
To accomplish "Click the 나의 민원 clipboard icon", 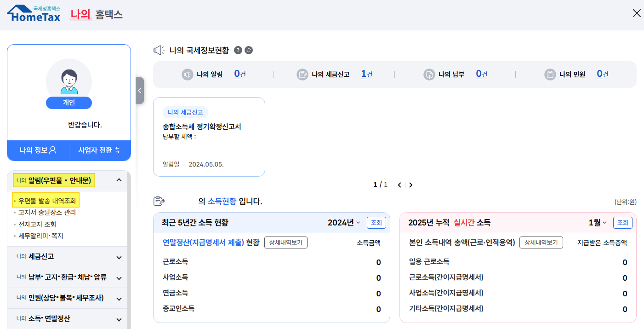I will [550, 75].
